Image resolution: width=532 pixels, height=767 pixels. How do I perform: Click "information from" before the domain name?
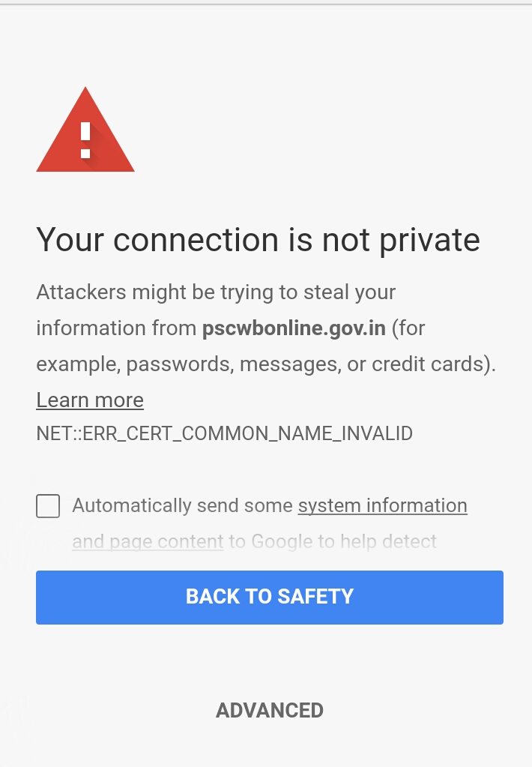116,328
